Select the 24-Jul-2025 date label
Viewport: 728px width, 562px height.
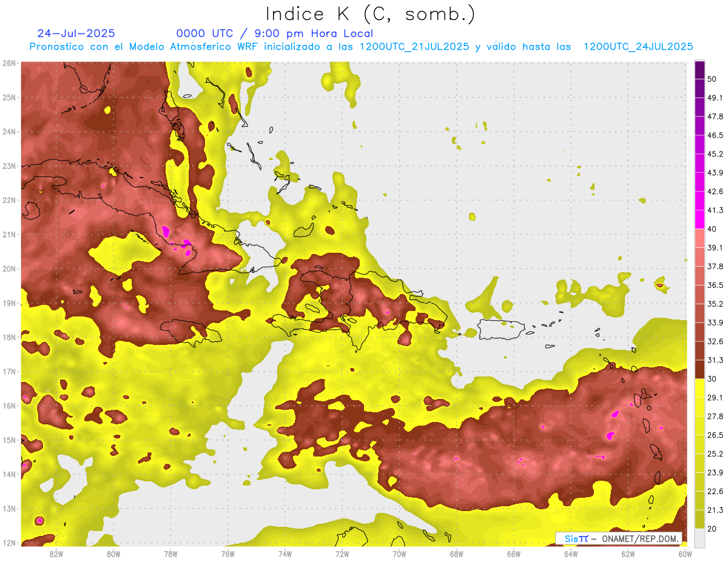76,34
